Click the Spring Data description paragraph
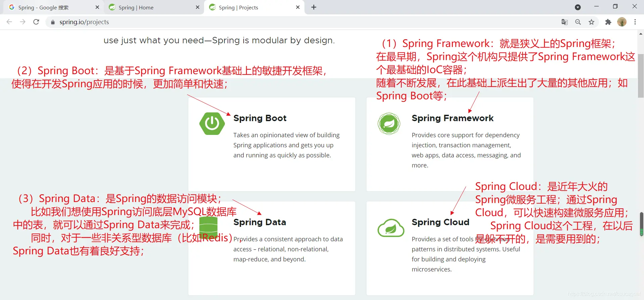This screenshot has height=300, width=644. coord(288,249)
